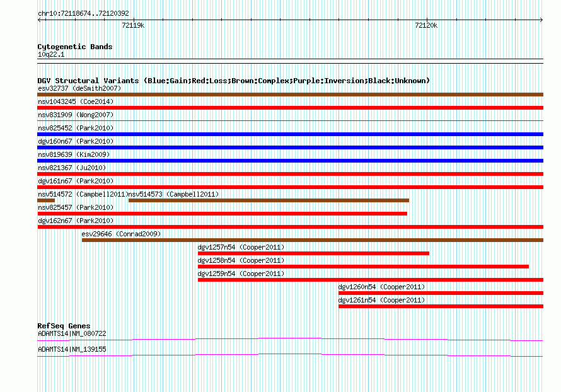Click the dgv162n67 red loss bar

[290, 227]
